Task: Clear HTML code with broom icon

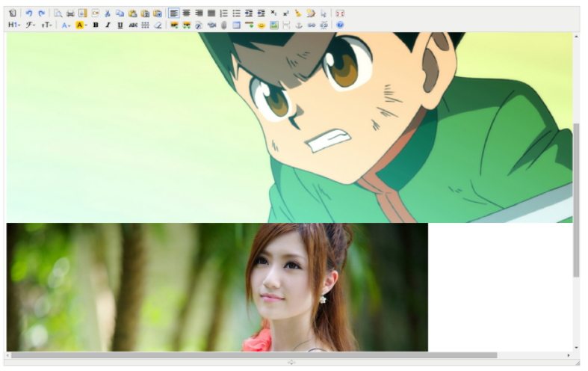Action: coord(299,13)
